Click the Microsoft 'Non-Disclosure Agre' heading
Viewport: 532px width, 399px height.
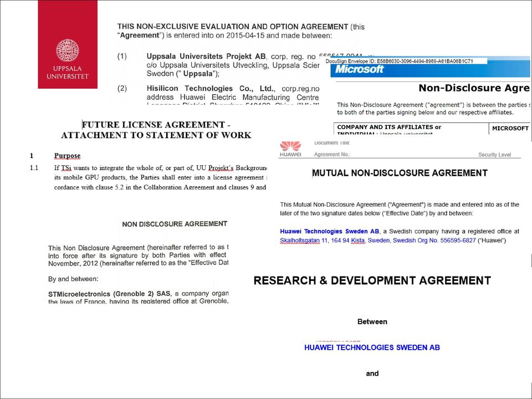click(x=474, y=88)
